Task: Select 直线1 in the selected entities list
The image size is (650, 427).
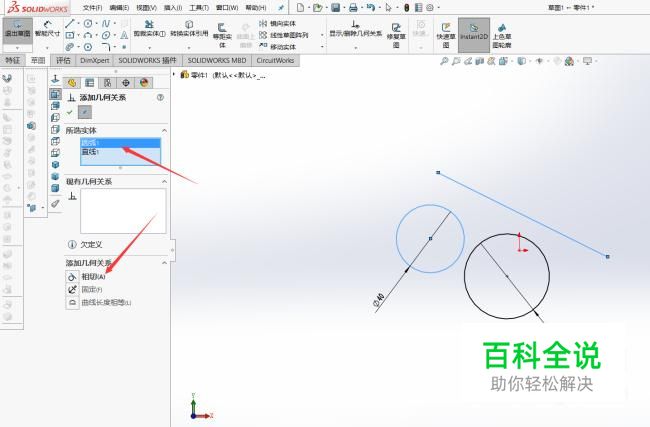Action: (120, 152)
